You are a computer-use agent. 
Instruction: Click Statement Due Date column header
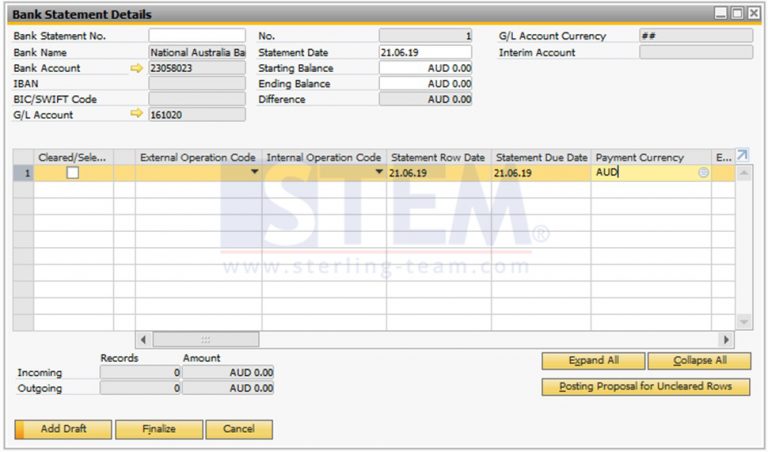point(541,158)
